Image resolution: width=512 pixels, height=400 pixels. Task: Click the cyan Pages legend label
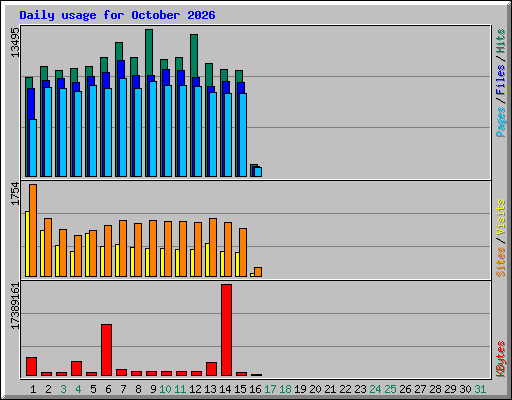coord(501,122)
